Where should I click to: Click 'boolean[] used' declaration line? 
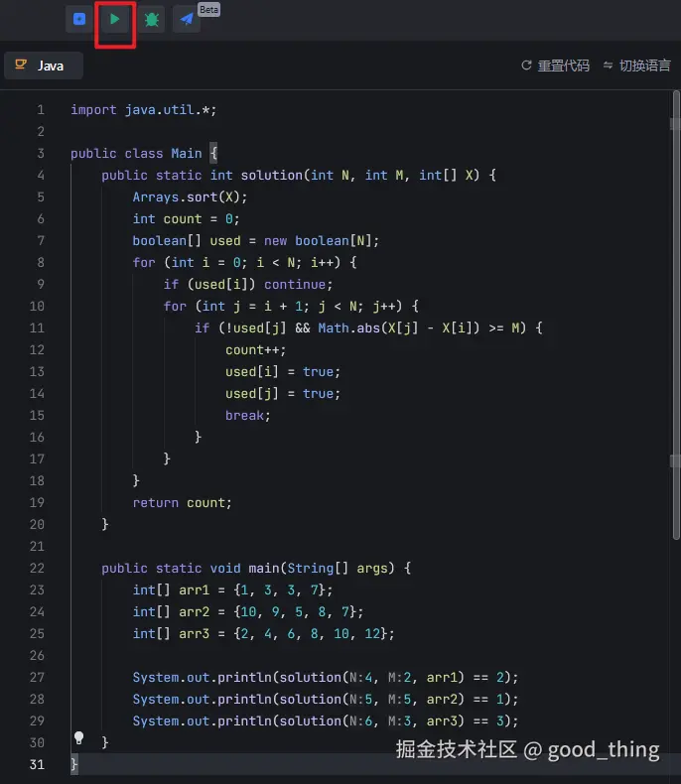(255, 240)
